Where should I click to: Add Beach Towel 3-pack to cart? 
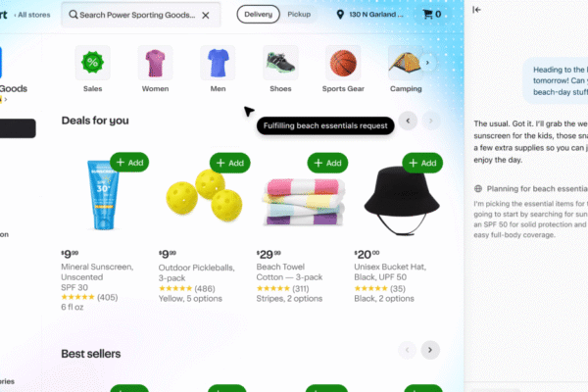pos(327,163)
